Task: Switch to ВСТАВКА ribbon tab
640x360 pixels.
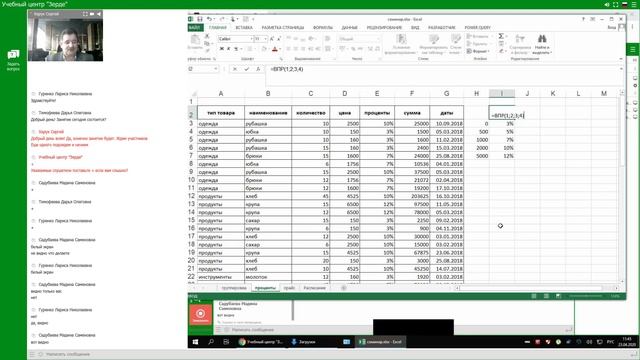Action: coord(244,27)
